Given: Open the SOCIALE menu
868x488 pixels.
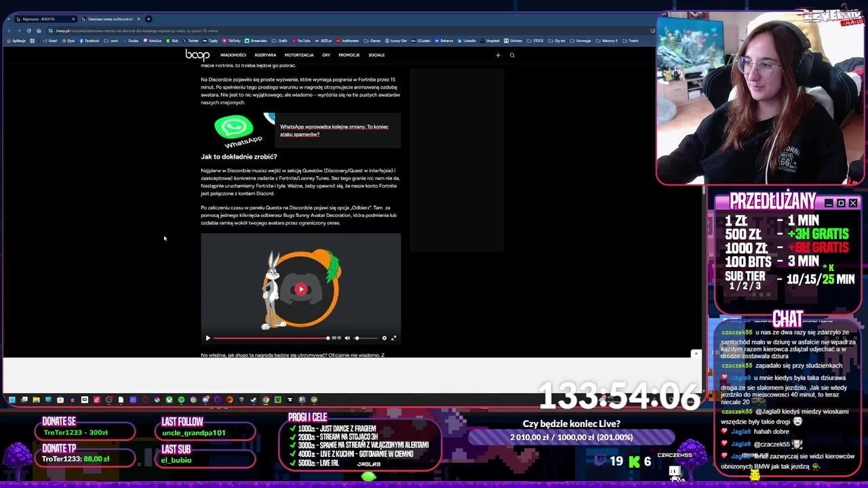Looking at the screenshot, I should (376, 55).
